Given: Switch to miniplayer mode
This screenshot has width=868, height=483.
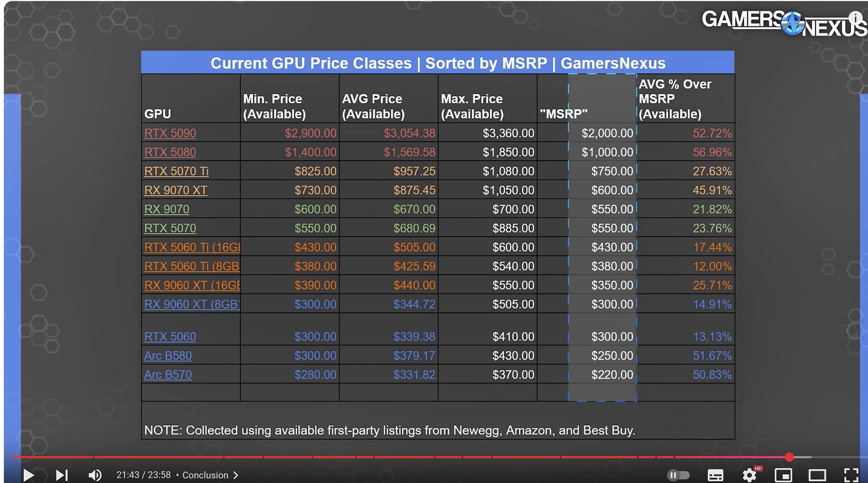Looking at the screenshot, I should 783,475.
